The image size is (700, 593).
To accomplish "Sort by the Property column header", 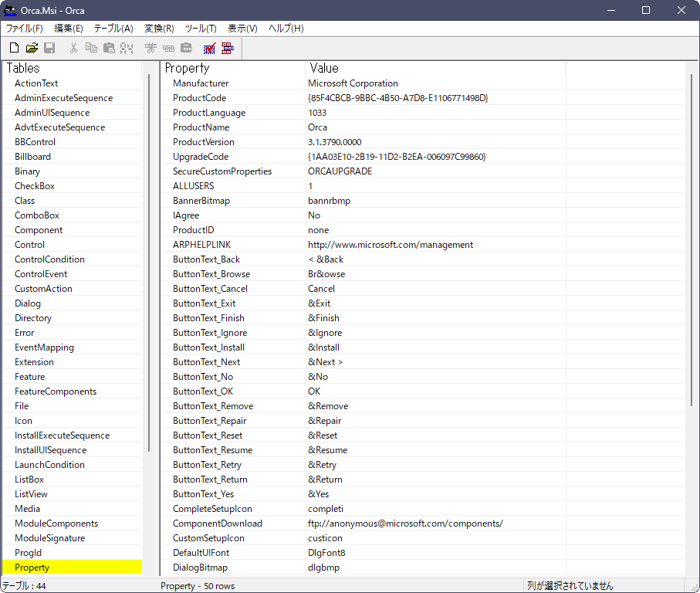I will [233, 68].
